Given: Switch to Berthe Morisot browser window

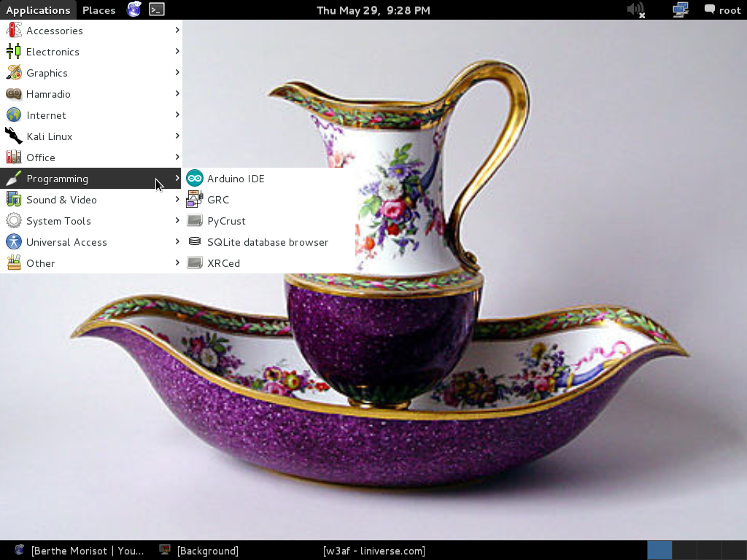Looking at the screenshot, I should (79, 551).
